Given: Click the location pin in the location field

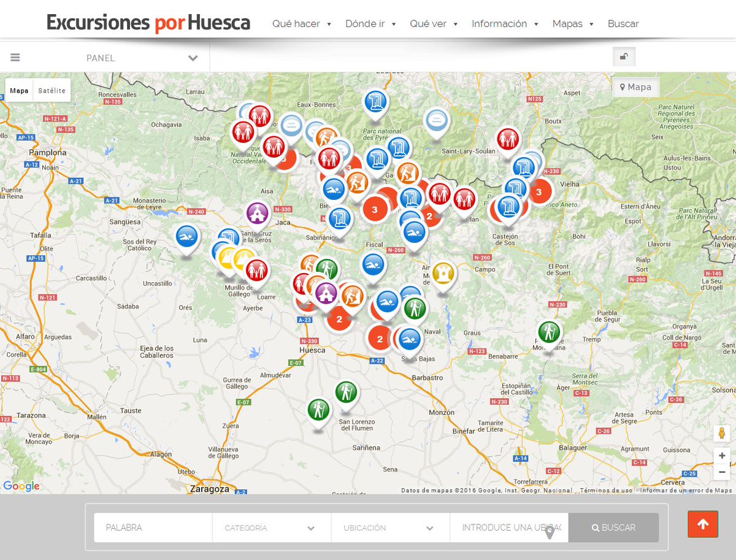Looking at the screenshot, I should (x=550, y=532).
